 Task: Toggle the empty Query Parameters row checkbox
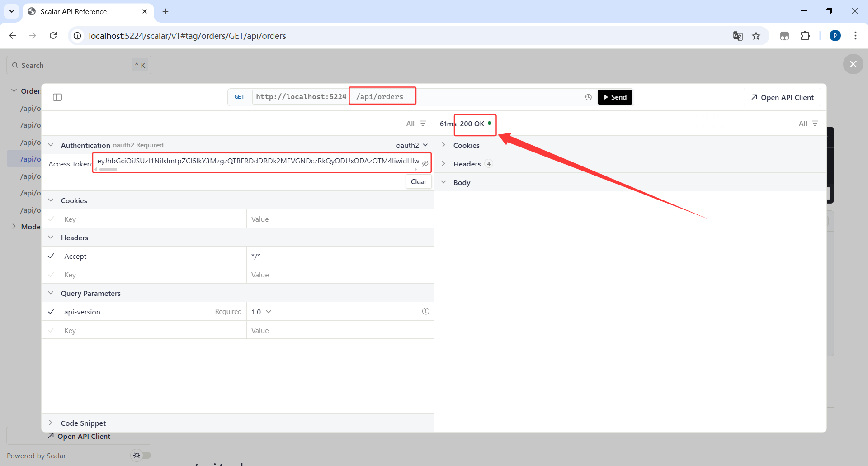(51, 330)
